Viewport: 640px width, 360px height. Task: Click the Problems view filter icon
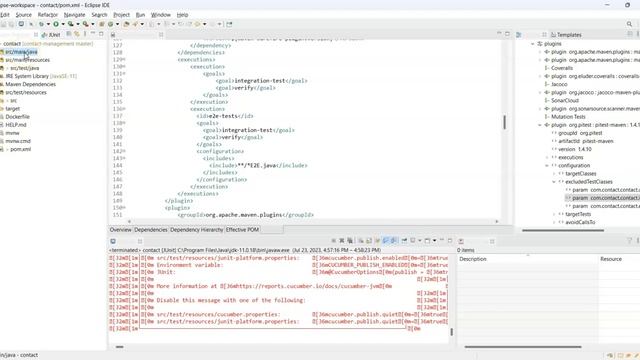[630, 241]
